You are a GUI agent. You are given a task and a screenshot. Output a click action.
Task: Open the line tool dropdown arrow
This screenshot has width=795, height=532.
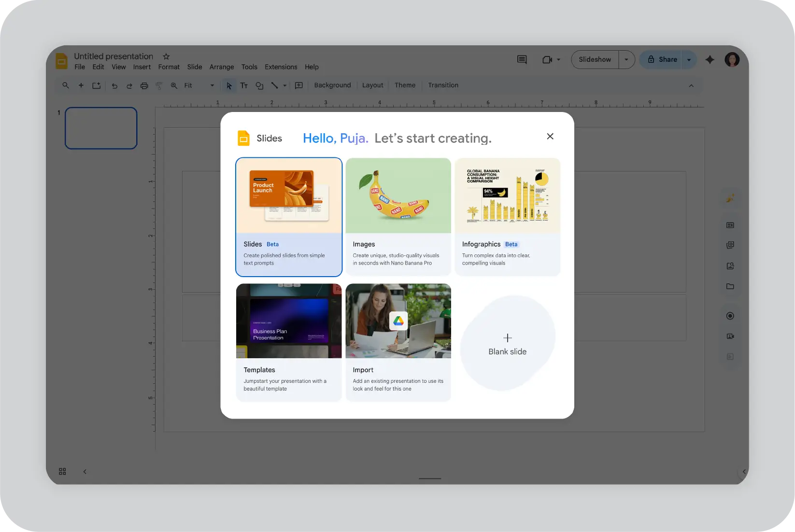tap(285, 85)
